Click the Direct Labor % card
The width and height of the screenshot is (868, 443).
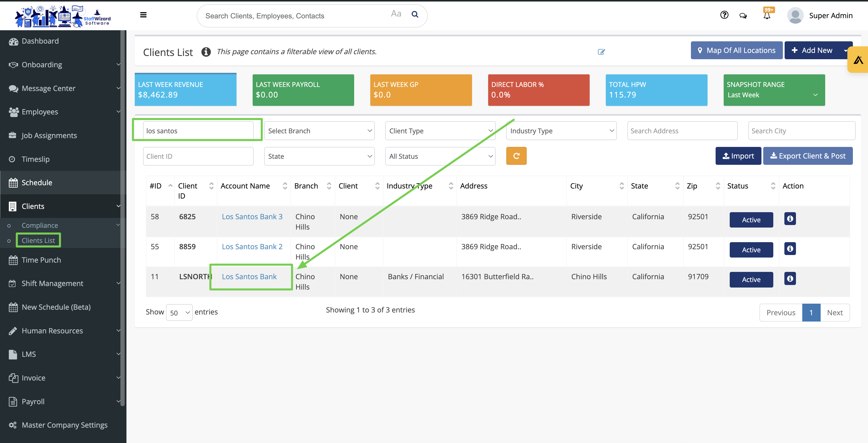[539, 90]
